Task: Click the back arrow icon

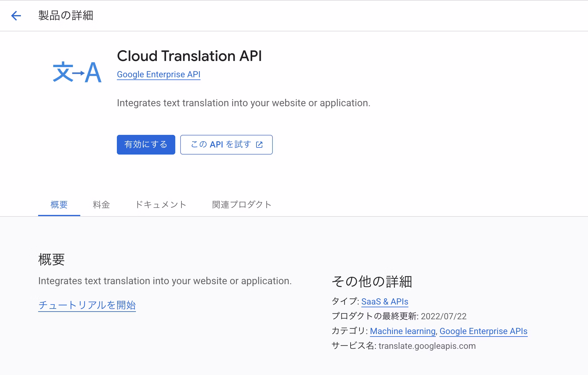Action: point(16,15)
